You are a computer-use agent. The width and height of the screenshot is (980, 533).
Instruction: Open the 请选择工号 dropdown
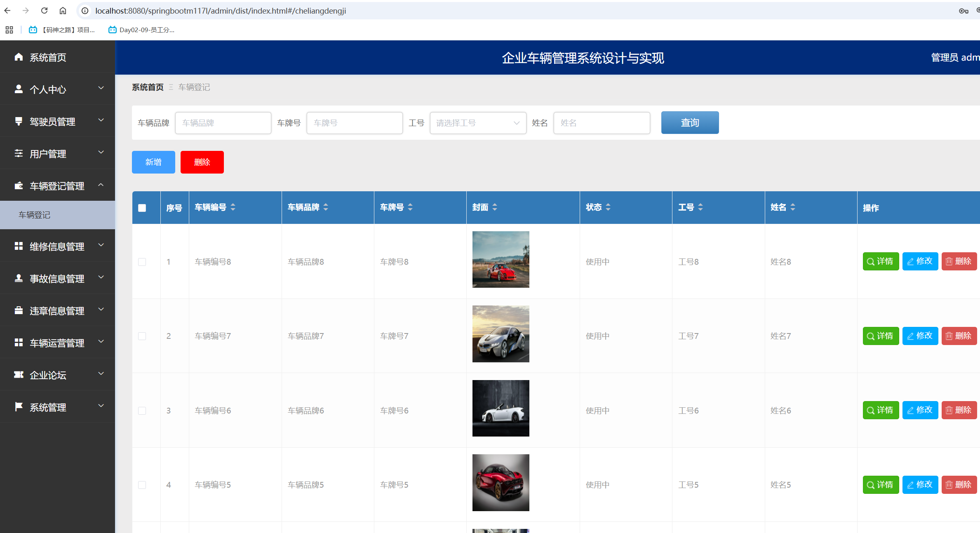click(478, 123)
